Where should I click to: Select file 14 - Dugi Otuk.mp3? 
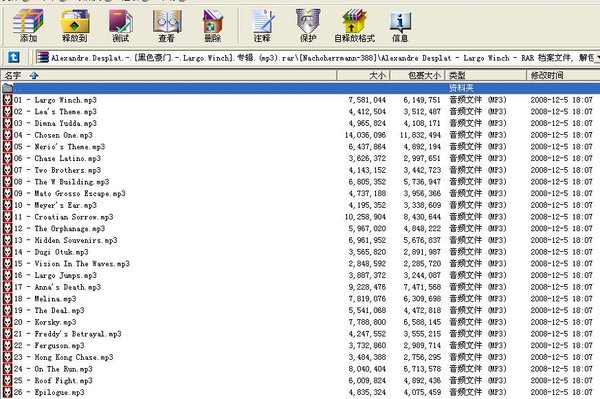tap(51, 252)
